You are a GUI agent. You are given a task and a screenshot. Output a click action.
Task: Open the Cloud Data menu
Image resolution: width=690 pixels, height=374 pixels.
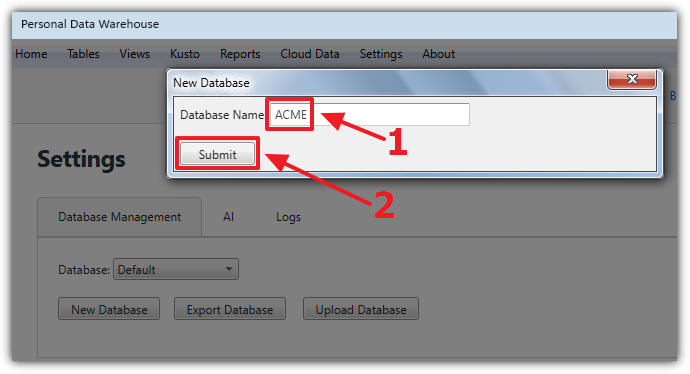310,54
